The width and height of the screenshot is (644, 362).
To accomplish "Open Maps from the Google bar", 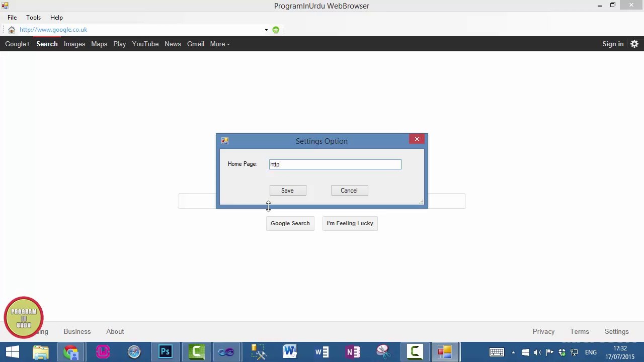I will 99,44.
